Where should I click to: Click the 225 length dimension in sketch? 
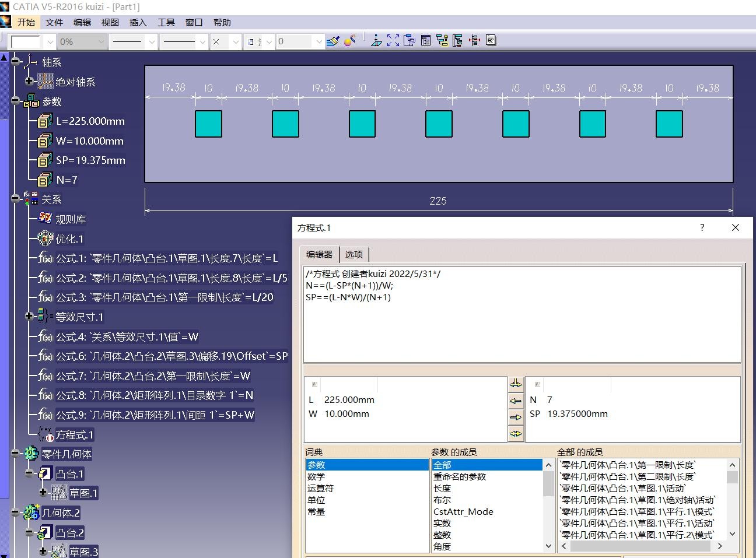pyautogui.click(x=438, y=201)
